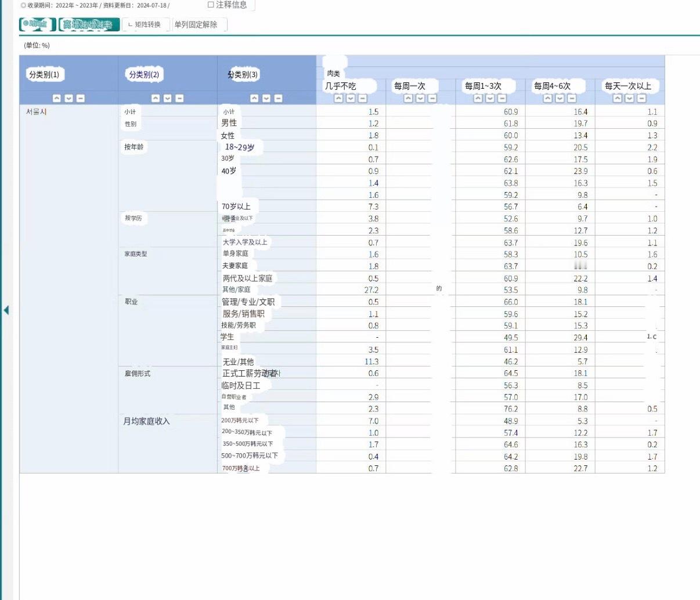Click the 雇佣形式 category cell
Viewport: 700px width, 600px height.
(x=138, y=373)
